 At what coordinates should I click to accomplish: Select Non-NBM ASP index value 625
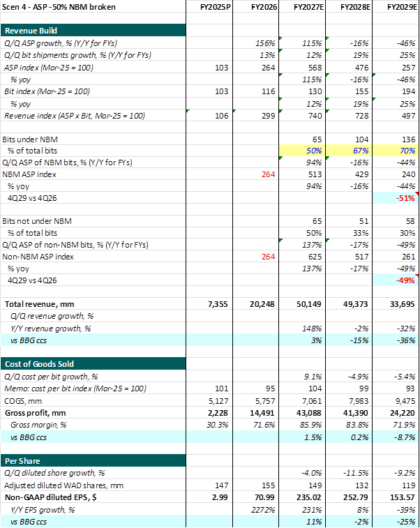[315, 257]
